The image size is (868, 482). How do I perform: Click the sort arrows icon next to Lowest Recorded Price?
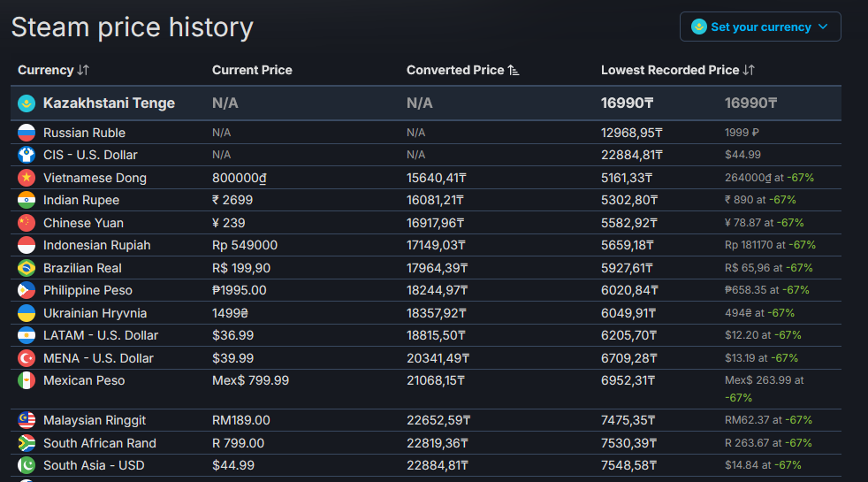(749, 71)
